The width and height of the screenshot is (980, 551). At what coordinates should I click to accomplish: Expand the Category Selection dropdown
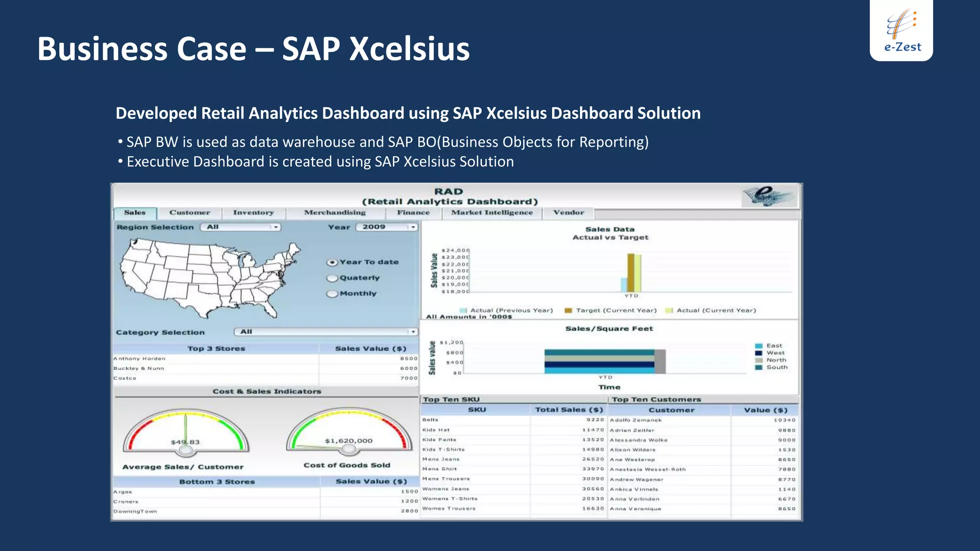coord(326,332)
